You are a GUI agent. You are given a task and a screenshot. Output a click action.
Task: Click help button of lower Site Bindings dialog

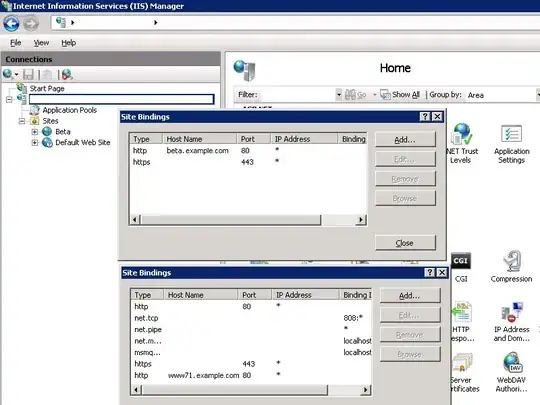(429, 273)
